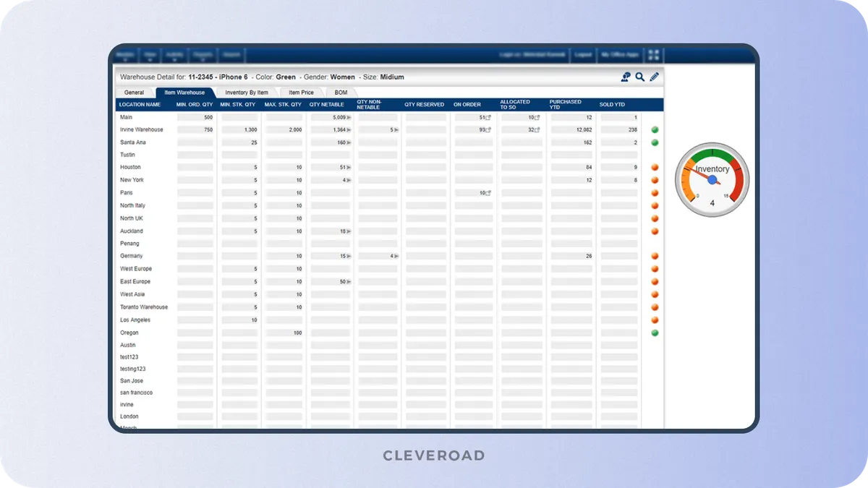Viewport: 868px width, 488px height.
Task: Expand arrow next to Santa Ana's 160
Action: coord(349,142)
